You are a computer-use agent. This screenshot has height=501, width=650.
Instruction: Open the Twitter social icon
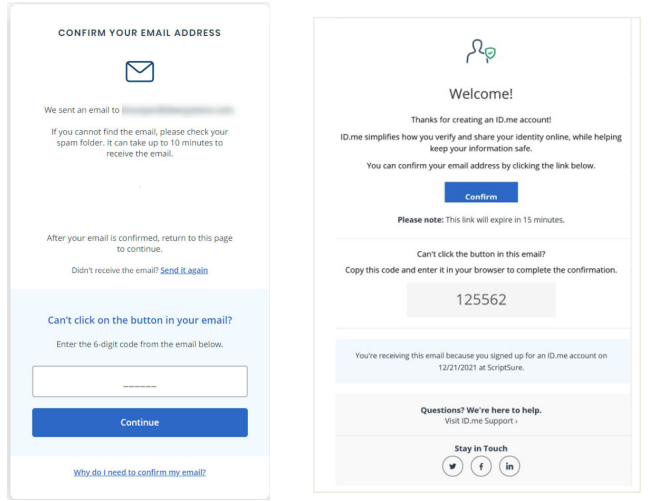453,466
